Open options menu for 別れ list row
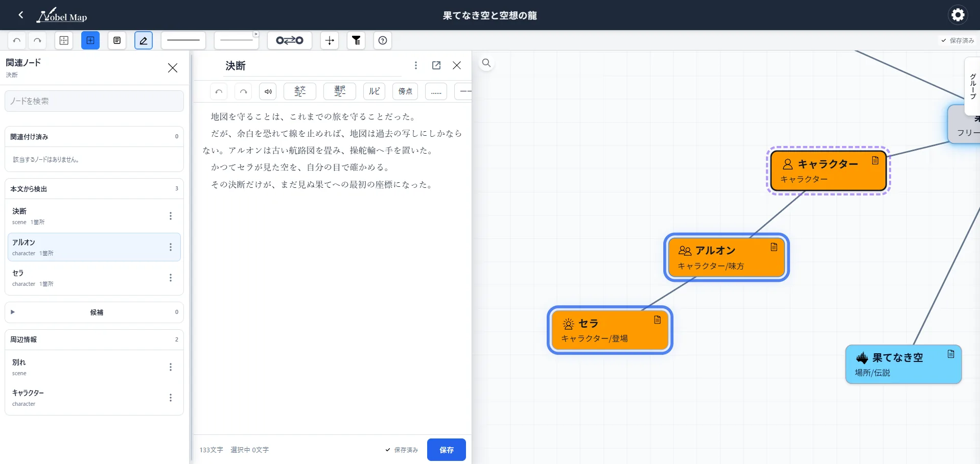Viewport: 980px width, 464px height. coord(171,367)
